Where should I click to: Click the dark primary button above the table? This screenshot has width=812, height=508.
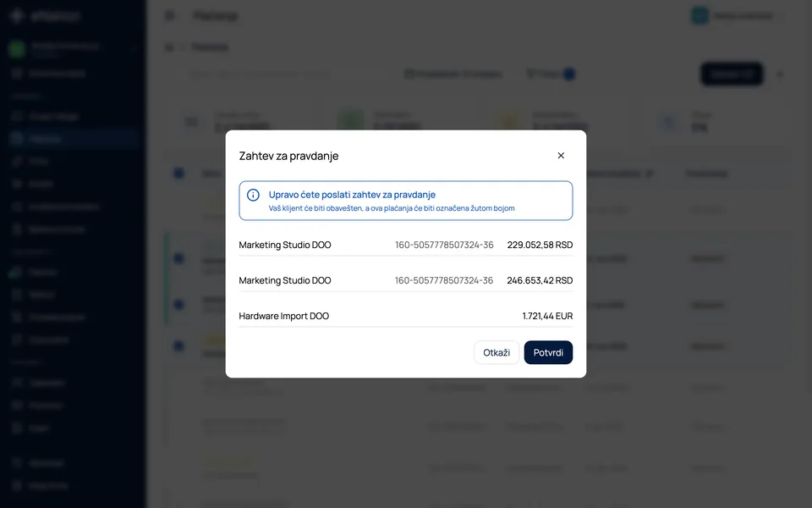click(x=731, y=75)
